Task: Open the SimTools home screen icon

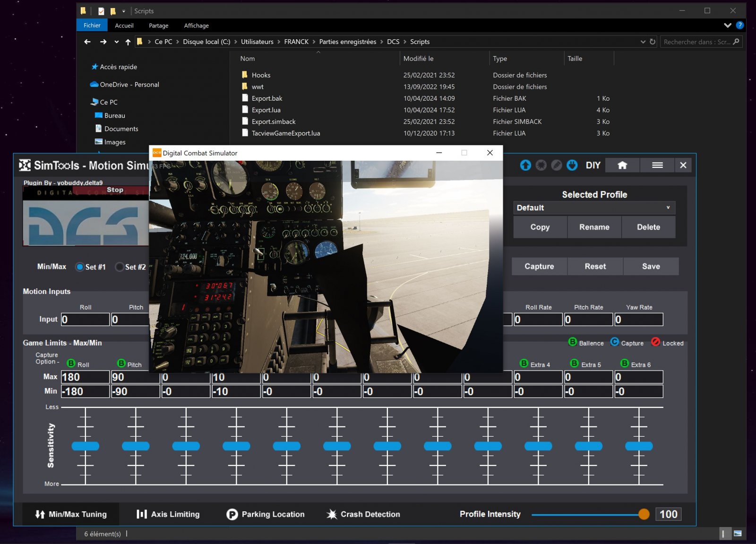Action: (x=622, y=165)
